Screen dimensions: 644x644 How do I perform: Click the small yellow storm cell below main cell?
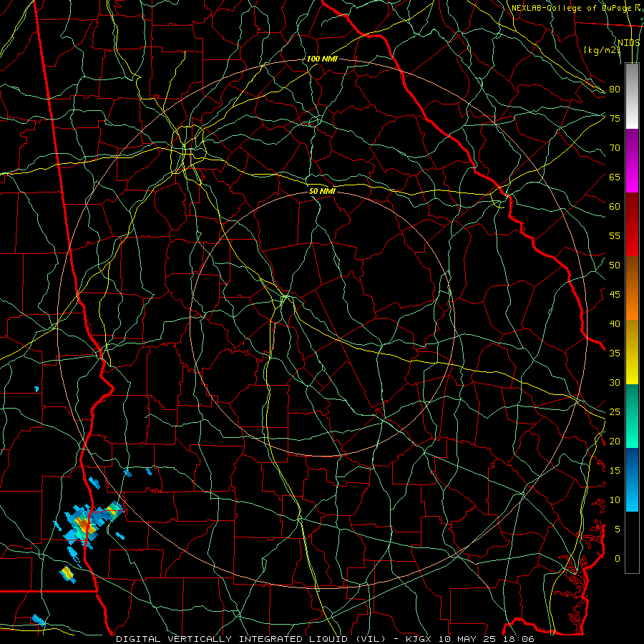point(67,574)
